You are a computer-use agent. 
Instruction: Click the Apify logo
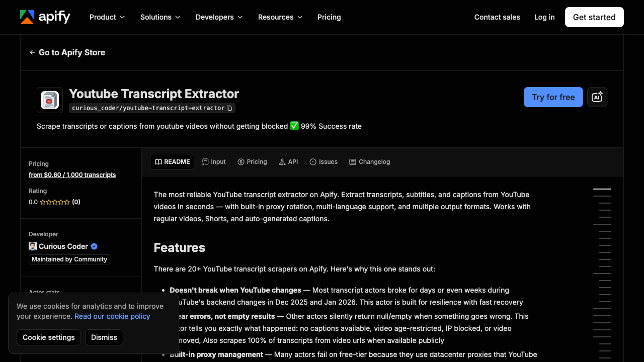pos(45,17)
